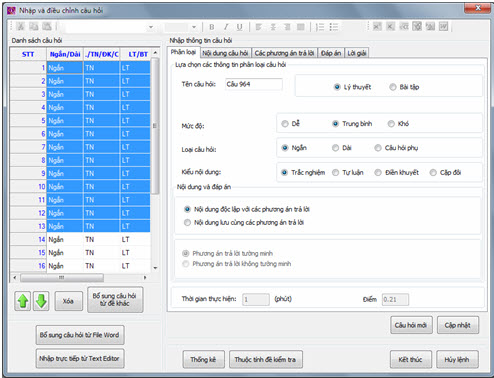Open the font name dropdown

click(151, 27)
